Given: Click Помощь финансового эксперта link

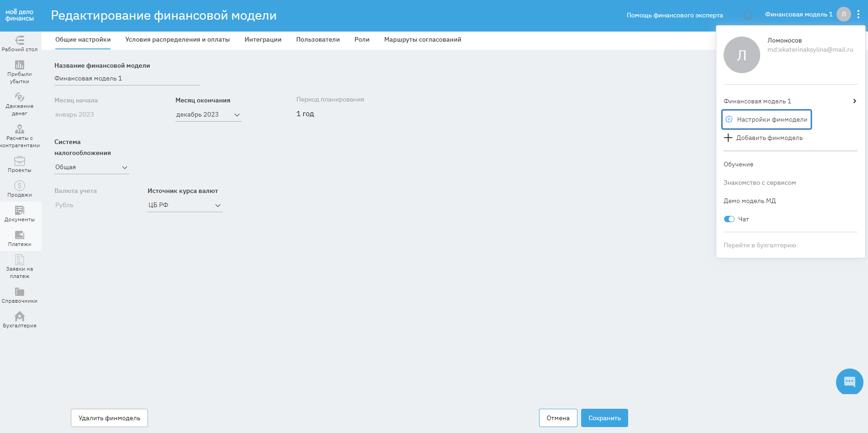Looking at the screenshot, I should 675,15.
